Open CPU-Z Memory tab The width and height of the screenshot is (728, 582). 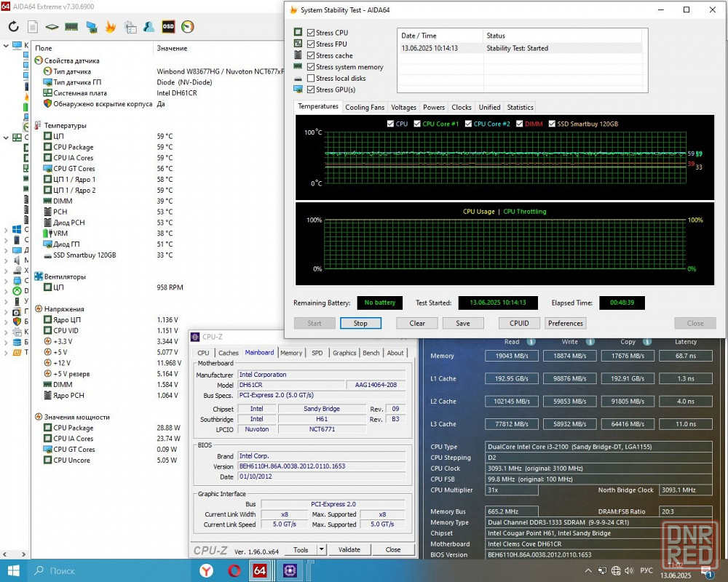click(291, 353)
